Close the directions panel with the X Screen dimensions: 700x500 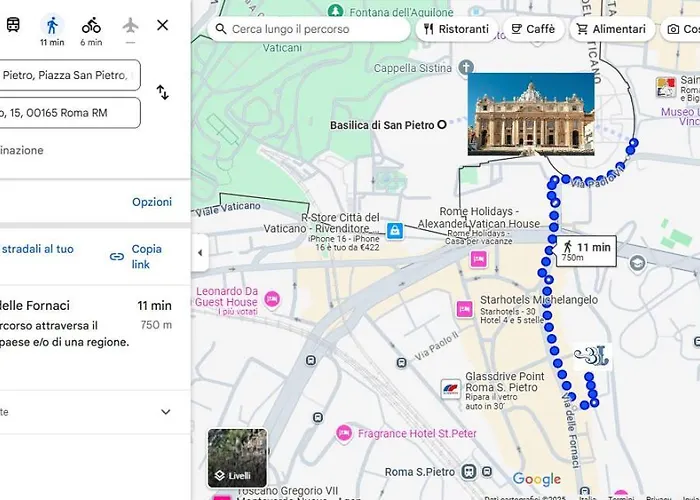coord(162,25)
